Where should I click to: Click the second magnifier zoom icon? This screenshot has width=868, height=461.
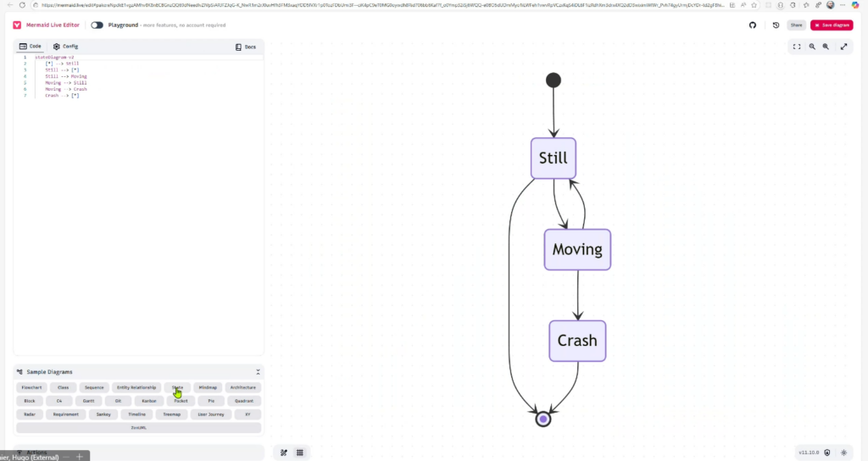pyautogui.click(x=826, y=47)
